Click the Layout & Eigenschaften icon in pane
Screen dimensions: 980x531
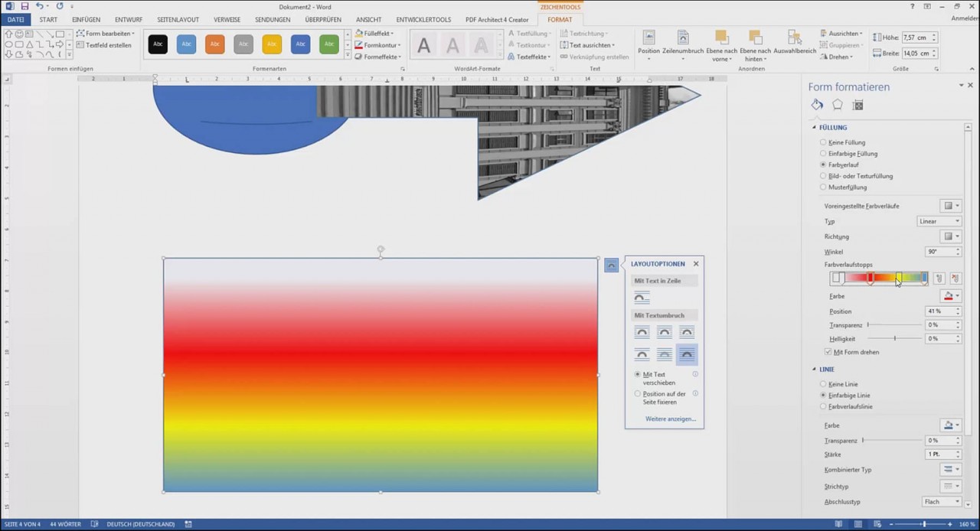point(857,105)
